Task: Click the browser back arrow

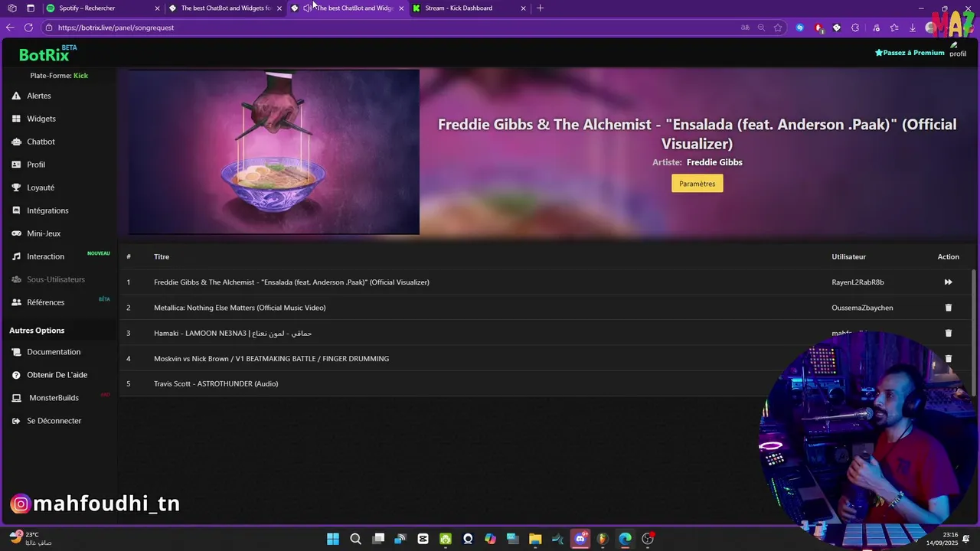Action: pyautogui.click(x=10, y=28)
